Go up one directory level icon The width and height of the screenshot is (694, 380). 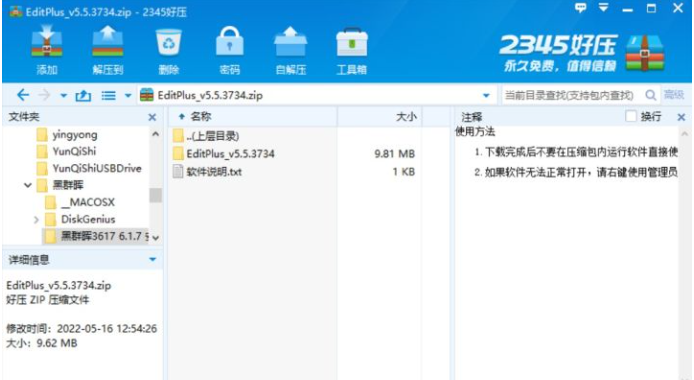[x=83, y=95]
